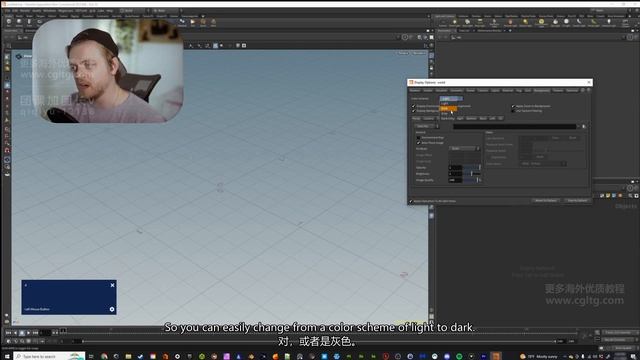This screenshot has width=640, height=360.
Task: Click the Saturation value field
Action: (455, 168)
